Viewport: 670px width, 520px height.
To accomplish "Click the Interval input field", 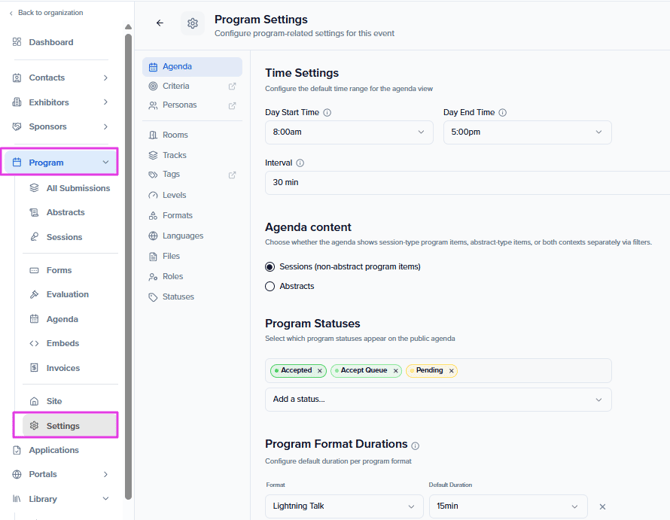I will pyautogui.click(x=465, y=182).
